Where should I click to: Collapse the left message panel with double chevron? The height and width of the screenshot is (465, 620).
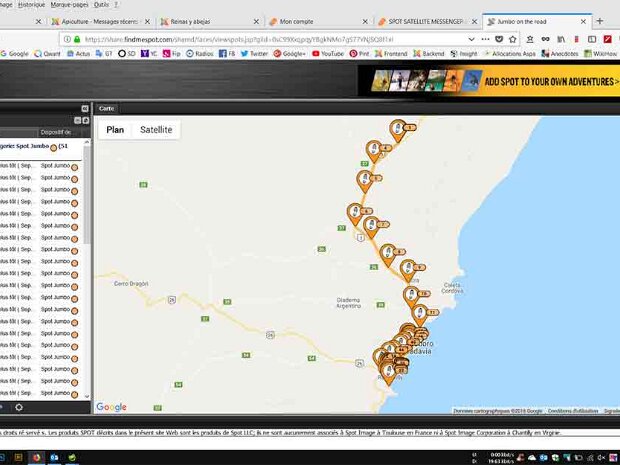pos(85,108)
